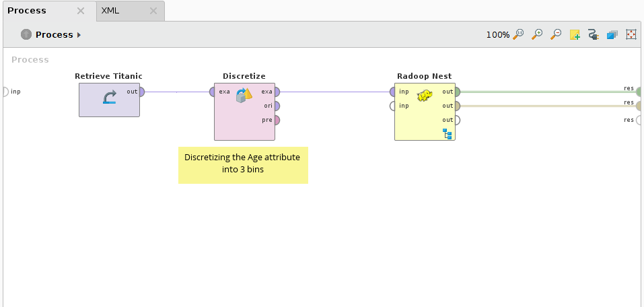Click the 'pre' output port of Discretize
This screenshot has width=644, height=307.
click(277, 120)
